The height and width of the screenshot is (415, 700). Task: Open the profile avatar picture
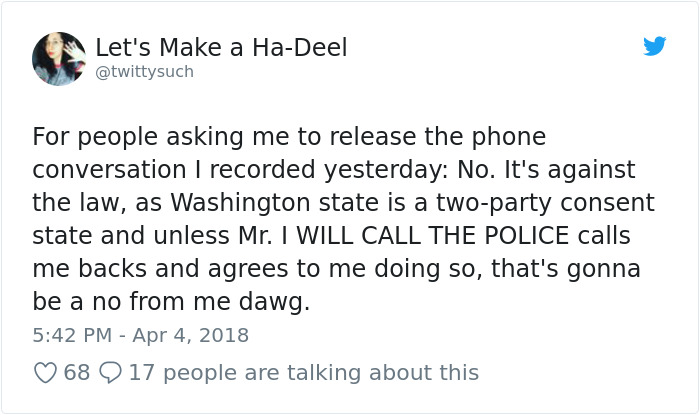58,58
